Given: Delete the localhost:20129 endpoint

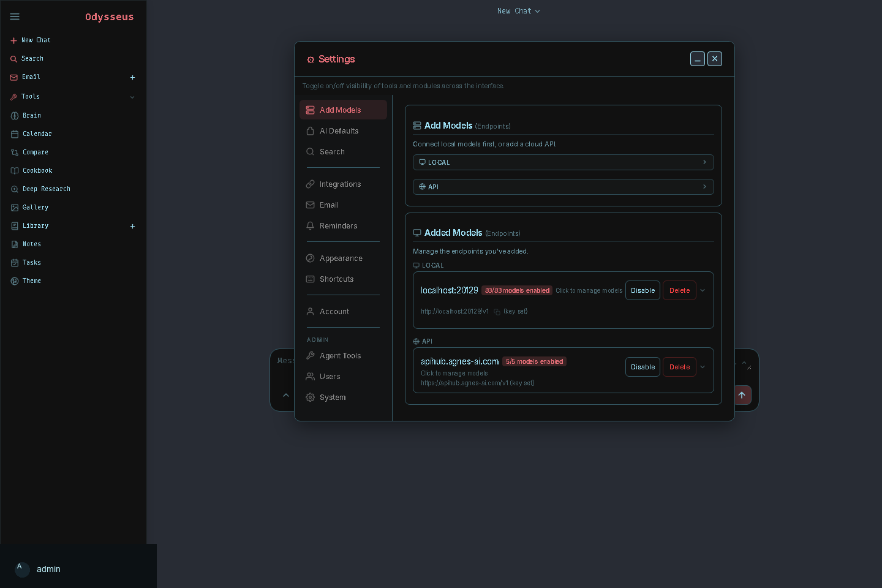Looking at the screenshot, I should (x=679, y=290).
